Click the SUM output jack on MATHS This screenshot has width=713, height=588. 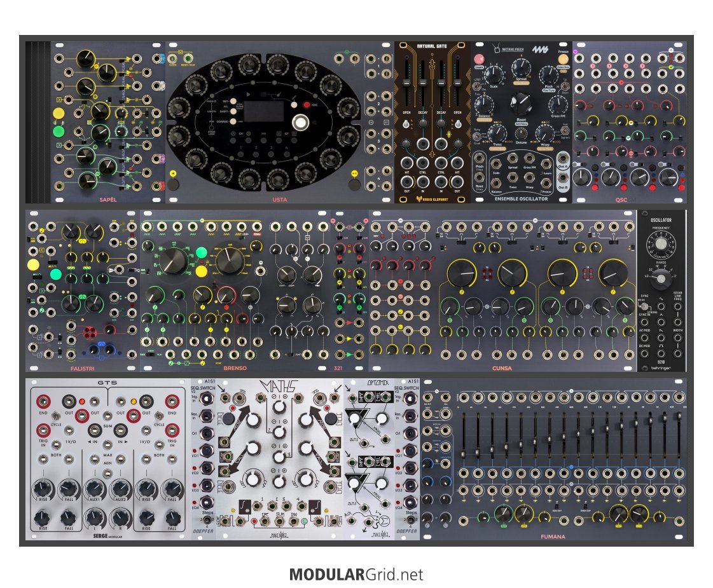(x=280, y=522)
